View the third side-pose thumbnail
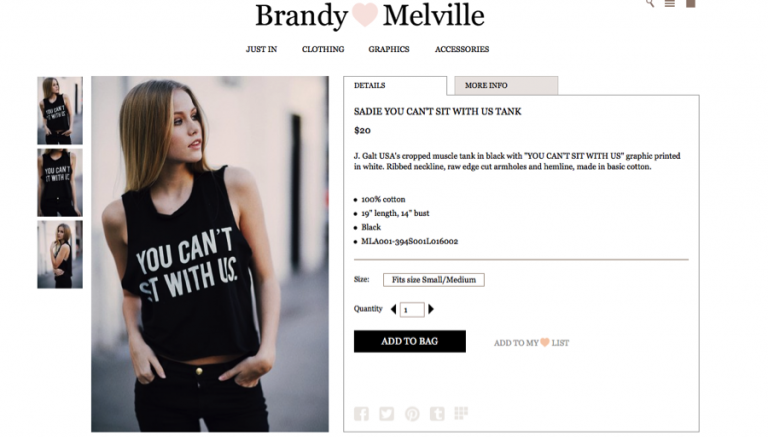768x438 pixels. pyautogui.click(x=60, y=254)
